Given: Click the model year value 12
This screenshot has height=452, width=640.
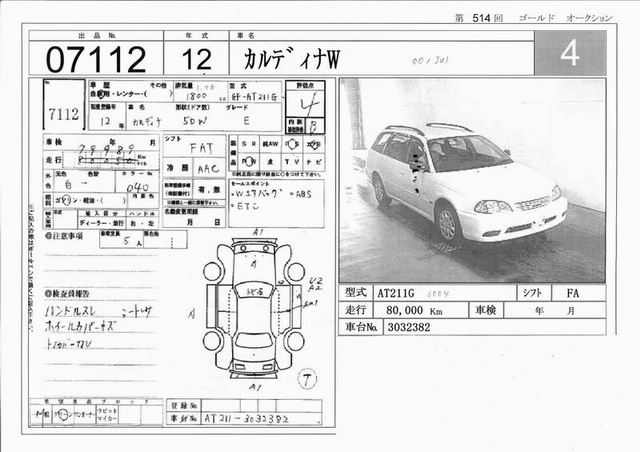Looking at the screenshot, I should coord(197,59).
